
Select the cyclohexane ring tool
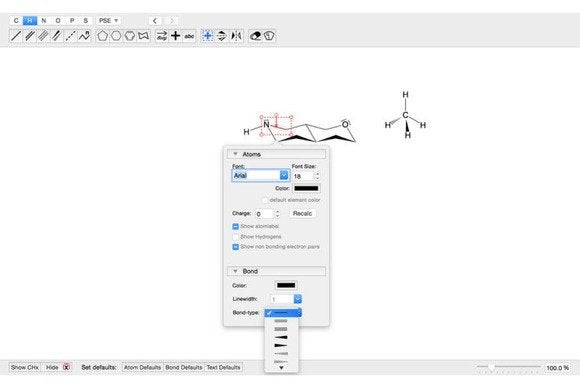pos(116,36)
